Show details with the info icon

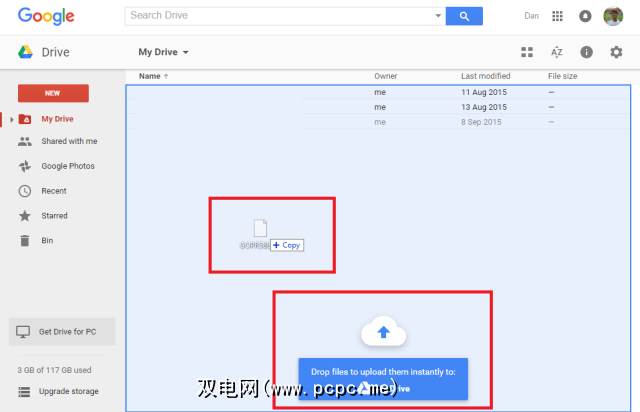click(587, 52)
